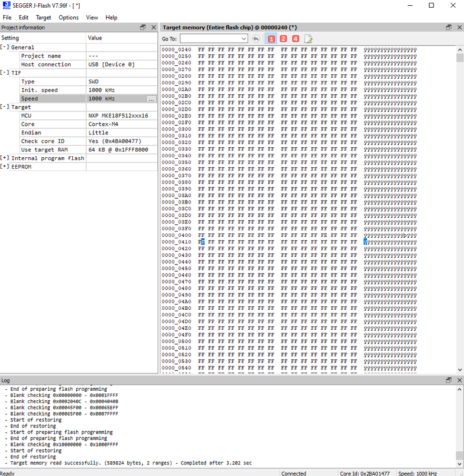Screen dimensions: 464x476
Task: Click the Speed browse ellipsis button
Action: pos(151,99)
